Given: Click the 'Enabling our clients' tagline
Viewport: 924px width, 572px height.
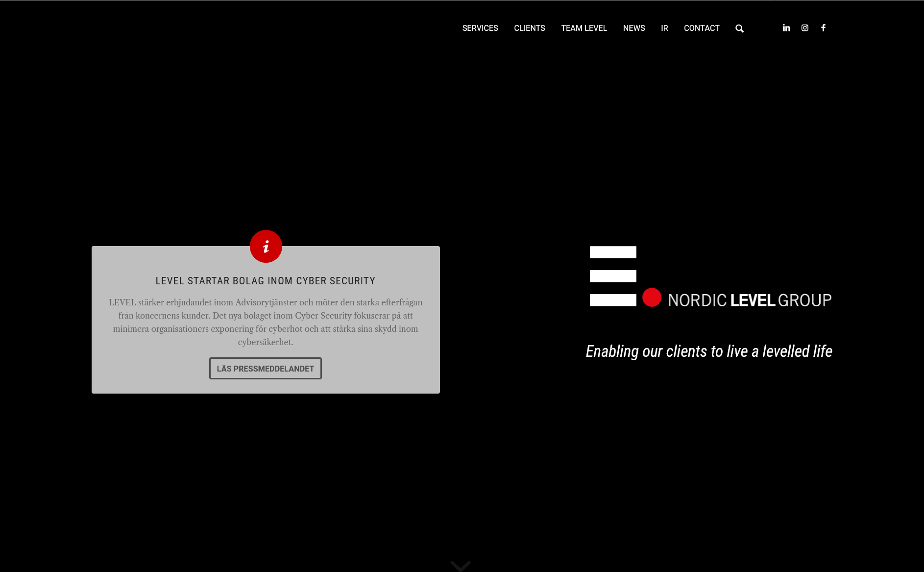Looking at the screenshot, I should [x=708, y=351].
